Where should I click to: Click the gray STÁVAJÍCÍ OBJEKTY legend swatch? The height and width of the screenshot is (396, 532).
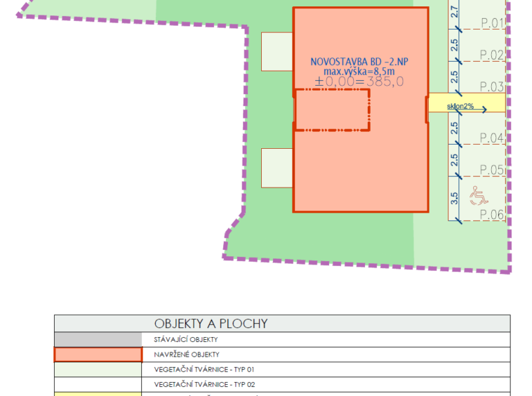pos(98,340)
